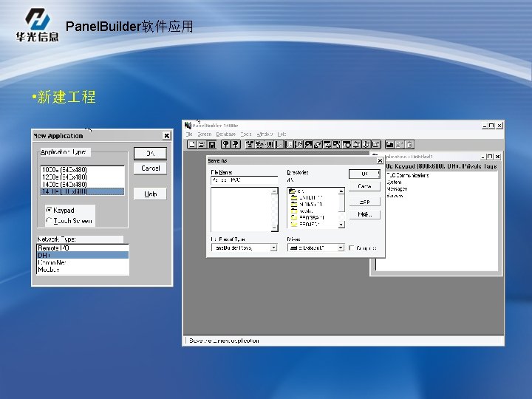Close the Save As dialog

[380, 160]
